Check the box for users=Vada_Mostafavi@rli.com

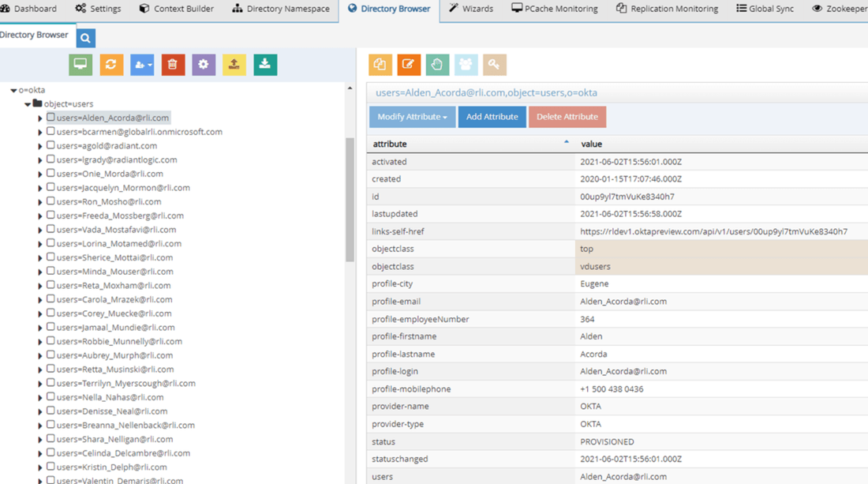51,229
